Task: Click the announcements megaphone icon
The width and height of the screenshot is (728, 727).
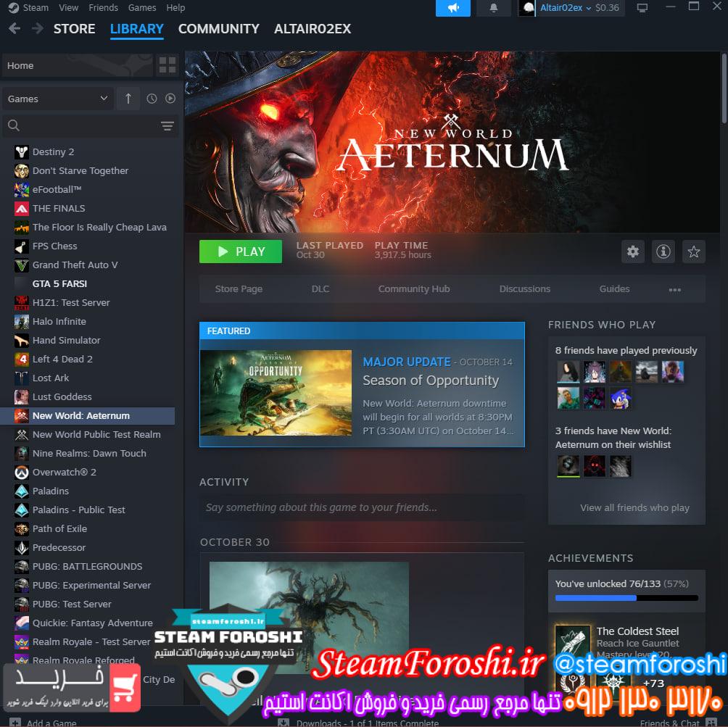Action: click(x=453, y=8)
